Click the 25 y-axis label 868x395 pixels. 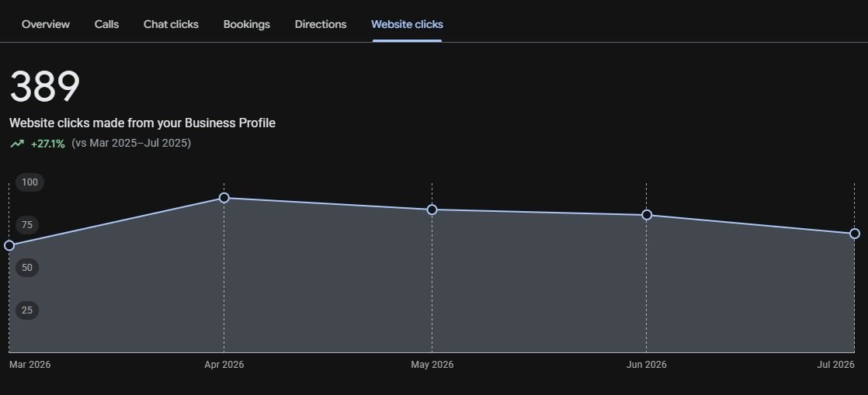coord(27,310)
